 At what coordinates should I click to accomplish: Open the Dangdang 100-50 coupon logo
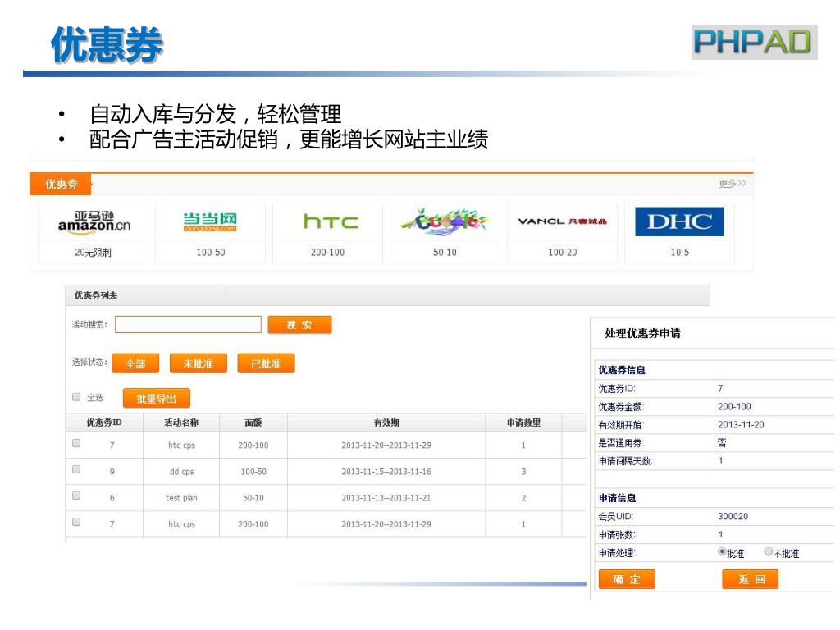point(210,221)
